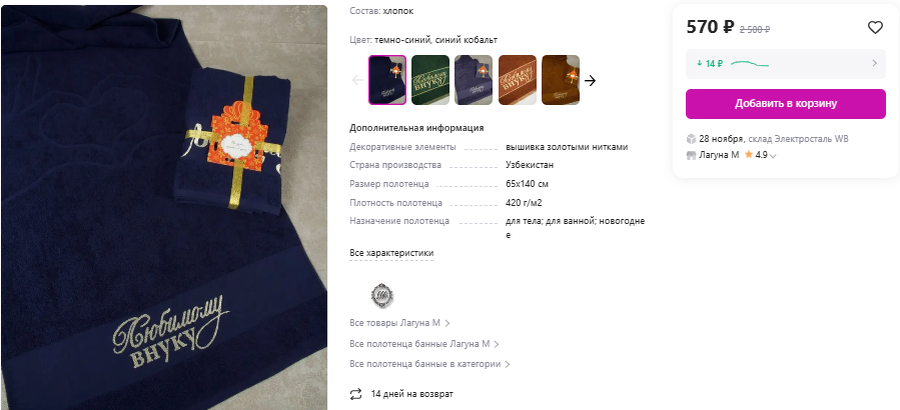The height and width of the screenshot is (410, 900).
Task: Select the cobalt blue towel thumbnail
Action: (474, 80)
